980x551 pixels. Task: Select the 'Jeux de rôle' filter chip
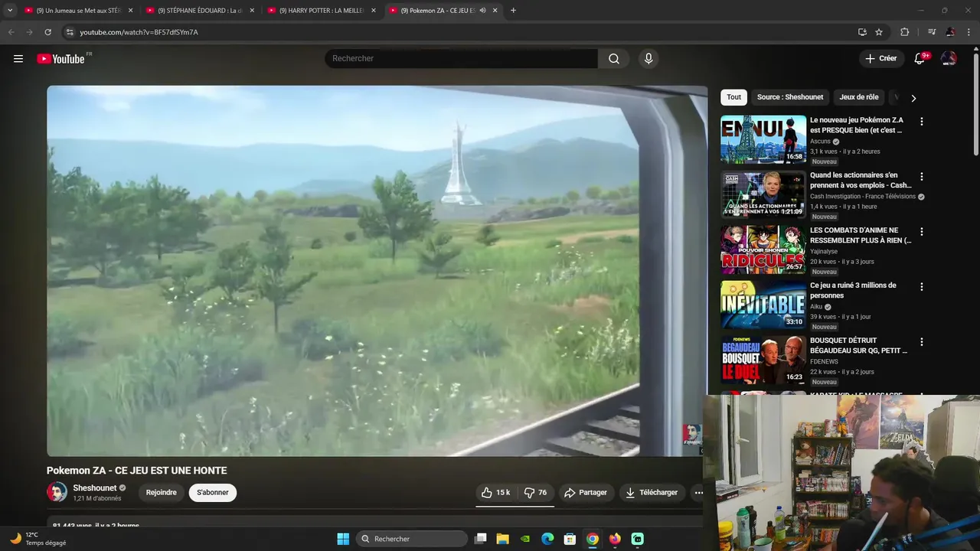[x=859, y=97]
